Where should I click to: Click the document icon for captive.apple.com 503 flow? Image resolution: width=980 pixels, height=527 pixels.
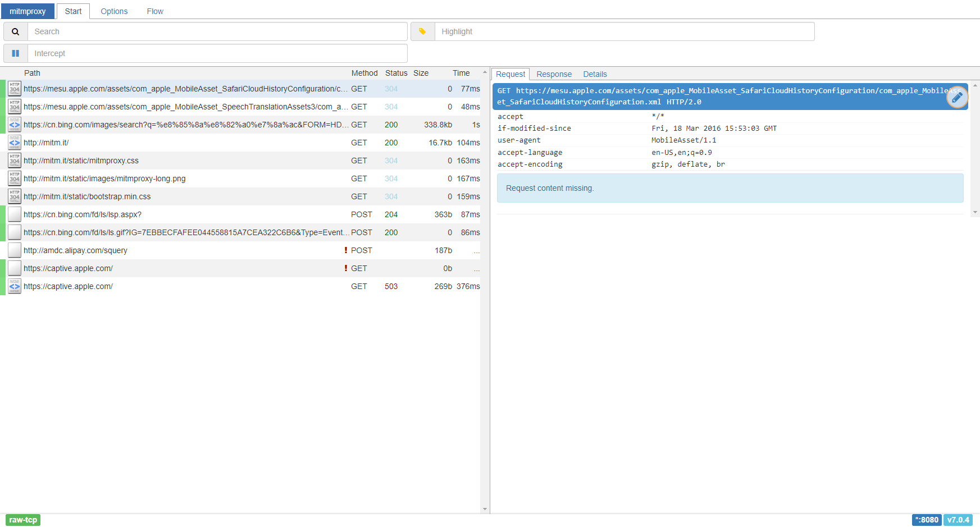[15, 286]
